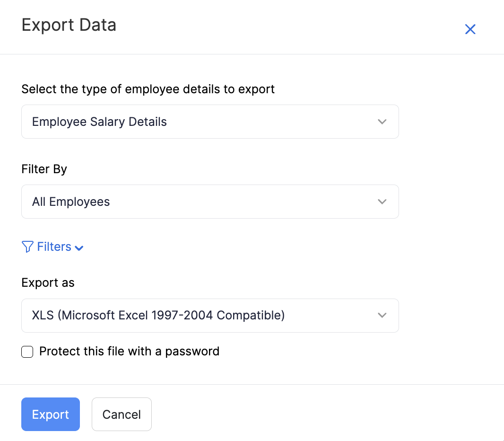Click the Filter By field label
This screenshot has width=504, height=441.
(44, 169)
